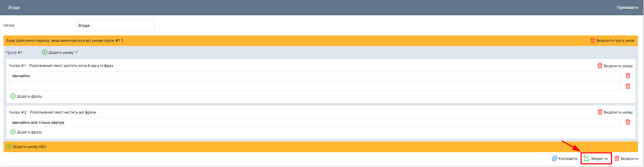Change type "Розпізнаний текст містить хоча б одну із фраз"
This screenshot has width=644, height=167.
[x=71, y=65]
